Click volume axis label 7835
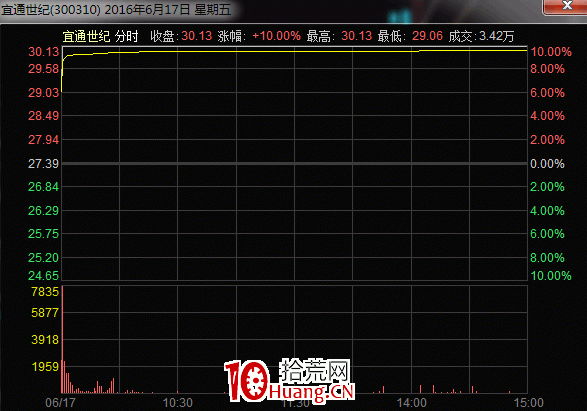The image size is (587, 411). [45, 292]
